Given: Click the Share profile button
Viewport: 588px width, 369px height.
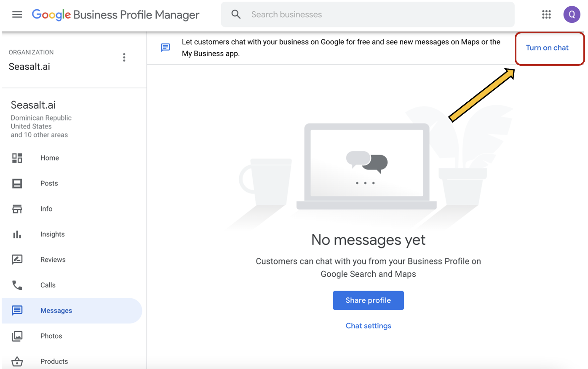Looking at the screenshot, I should [x=368, y=300].
